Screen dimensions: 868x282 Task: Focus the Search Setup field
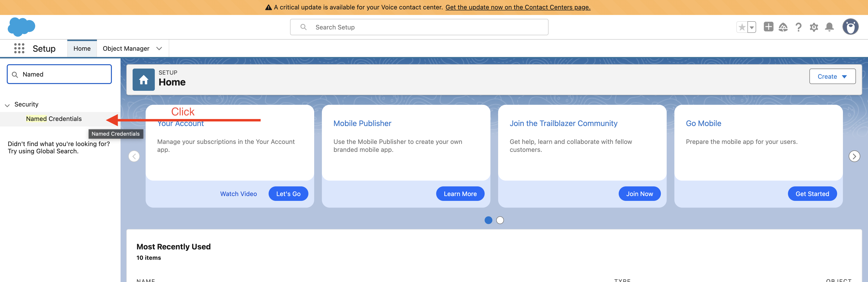click(419, 27)
